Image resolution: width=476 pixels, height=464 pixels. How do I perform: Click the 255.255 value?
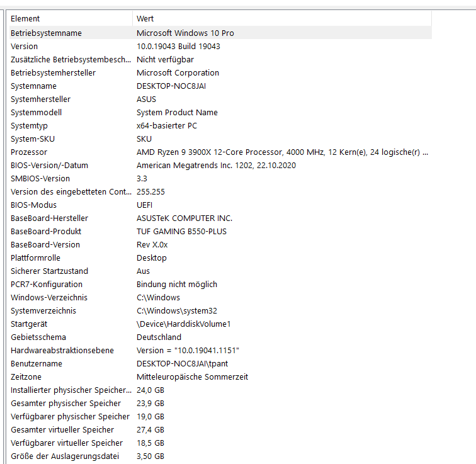(150, 192)
